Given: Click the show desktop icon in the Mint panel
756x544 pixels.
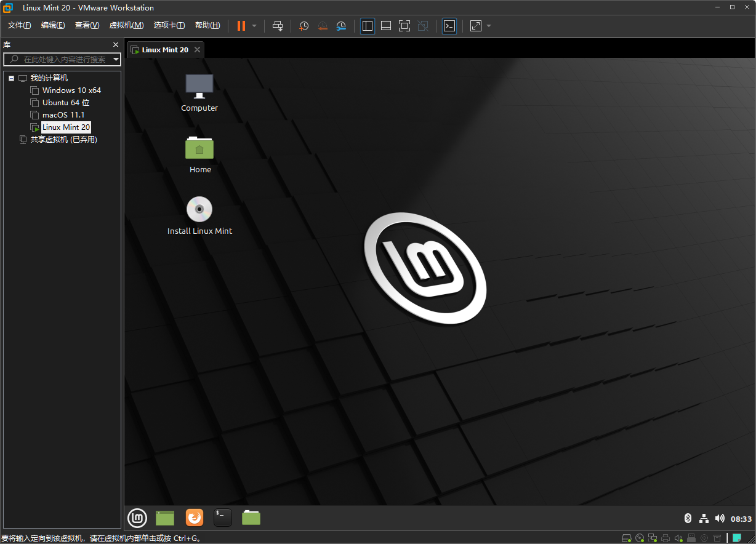Looking at the screenshot, I should tap(165, 518).
